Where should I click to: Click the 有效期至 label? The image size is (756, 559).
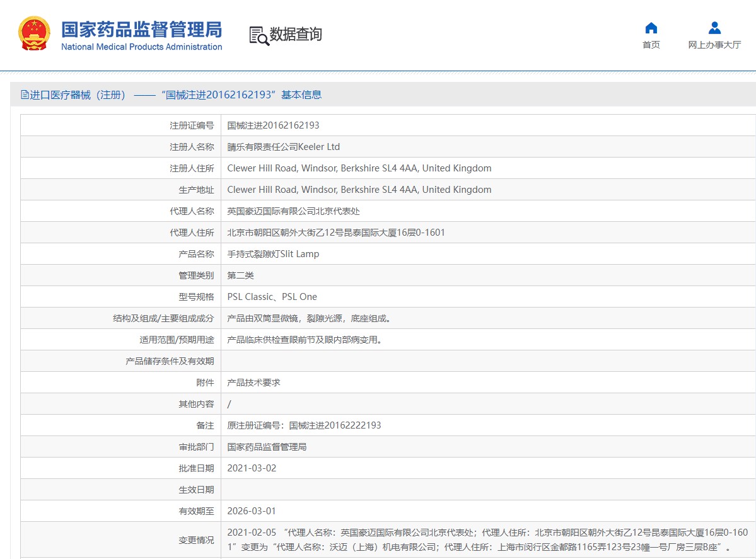click(x=196, y=511)
